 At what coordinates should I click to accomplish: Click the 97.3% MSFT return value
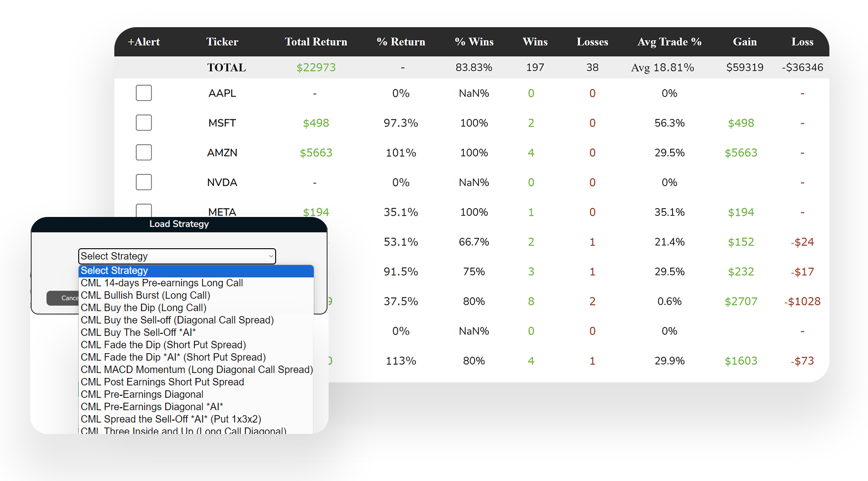[401, 123]
